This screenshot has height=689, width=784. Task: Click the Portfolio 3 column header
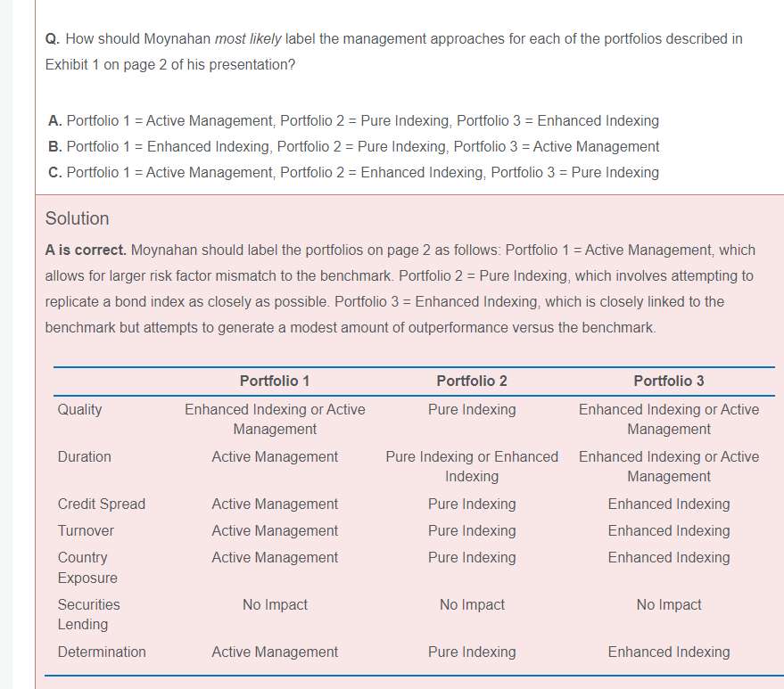pos(669,381)
